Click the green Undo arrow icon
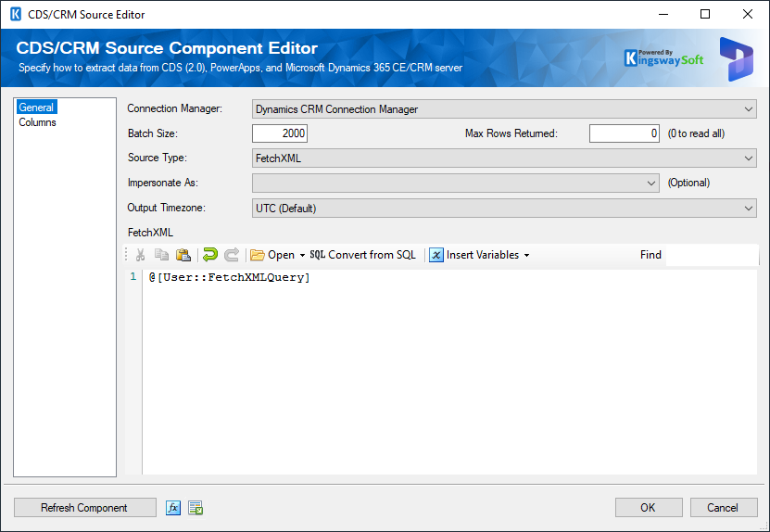770x532 pixels. pyautogui.click(x=210, y=255)
